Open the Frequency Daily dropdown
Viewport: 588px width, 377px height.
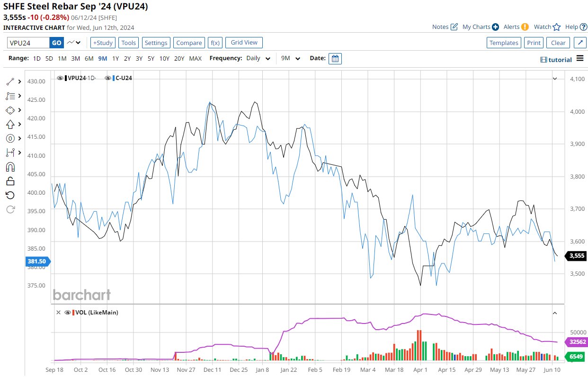[x=258, y=59]
